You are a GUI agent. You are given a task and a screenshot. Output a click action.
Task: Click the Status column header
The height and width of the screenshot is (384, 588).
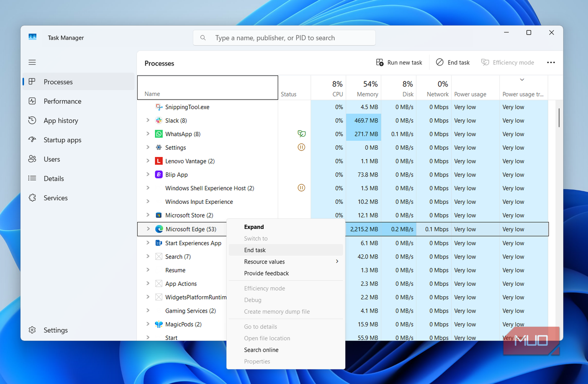coord(294,88)
